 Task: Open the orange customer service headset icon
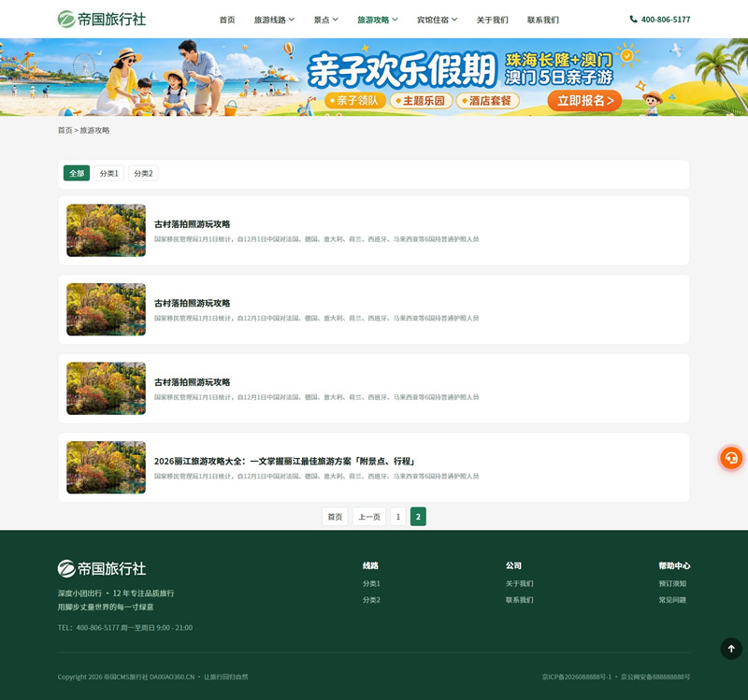(731, 458)
